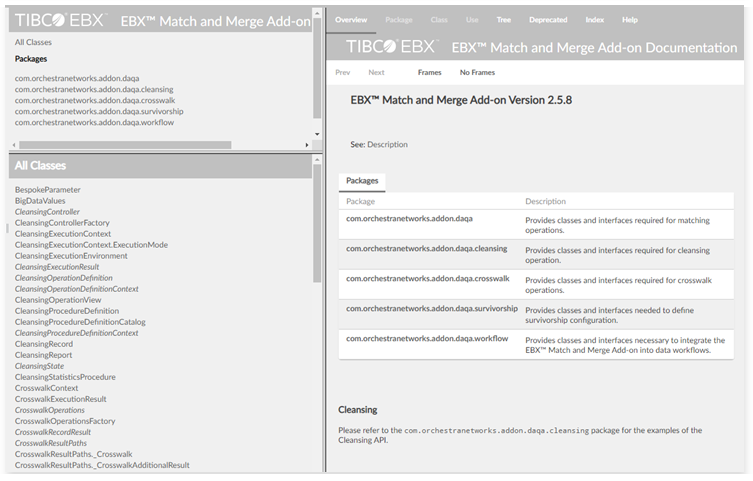Open the CleansingProcedureDefinitionContext interface

coord(76,333)
